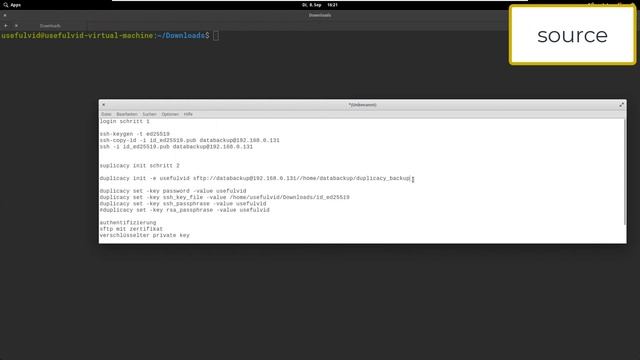Maximize the text editor with the expand icon
The image size is (640, 360).
[621, 105]
